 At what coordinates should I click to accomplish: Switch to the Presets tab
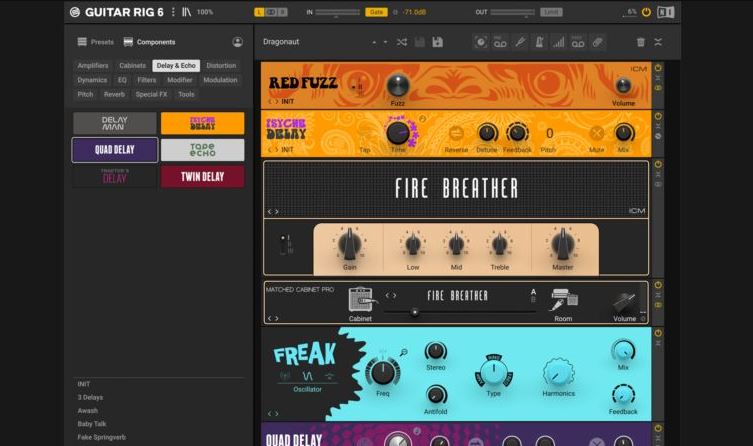pyautogui.click(x=96, y=42)
